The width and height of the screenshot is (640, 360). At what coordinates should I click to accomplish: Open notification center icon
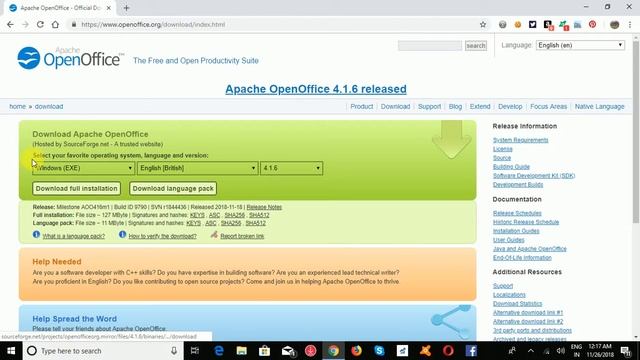(x=626, y=351)
